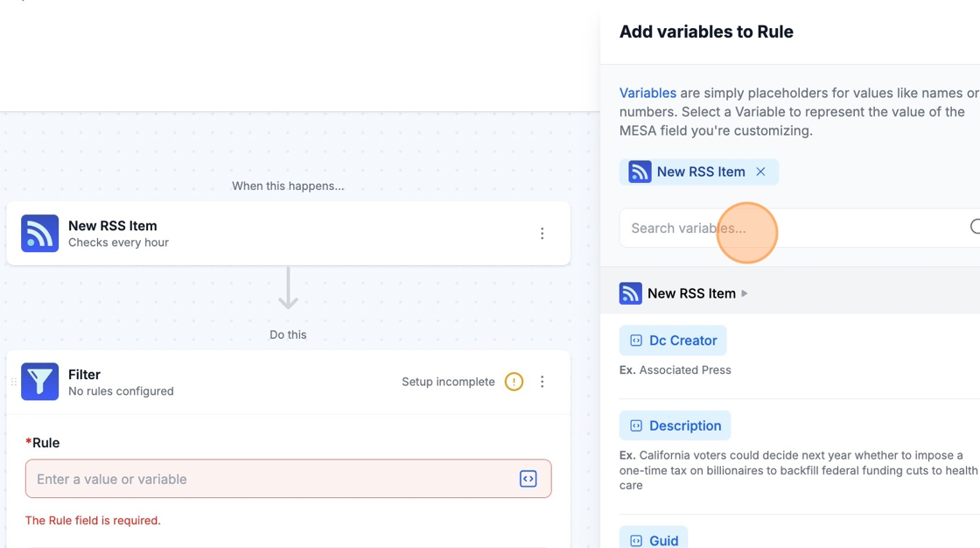Open the New RSS Item trigger's three-dot menu
980x548 pixels.
[x=542, y=234]
